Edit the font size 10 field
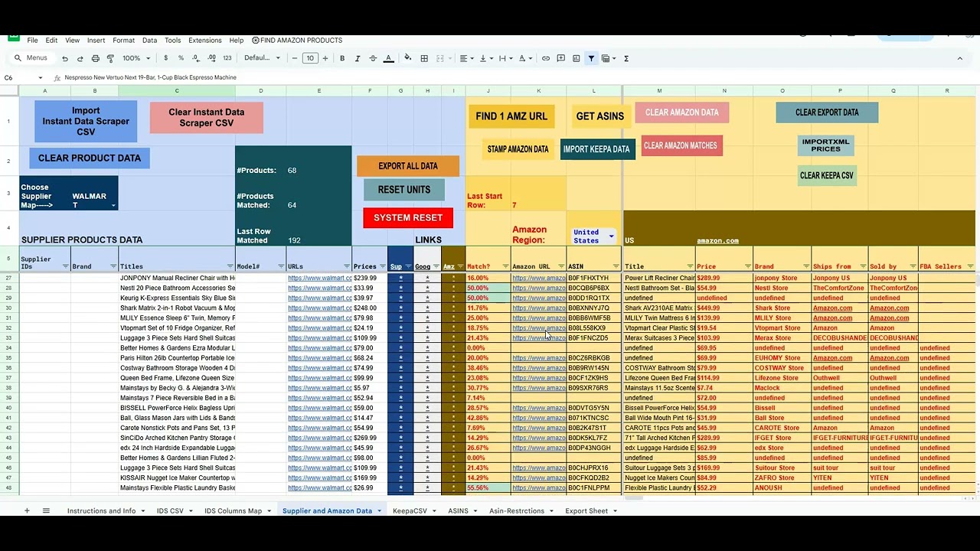This screenshot has width=980, height=551. (310, 58)
